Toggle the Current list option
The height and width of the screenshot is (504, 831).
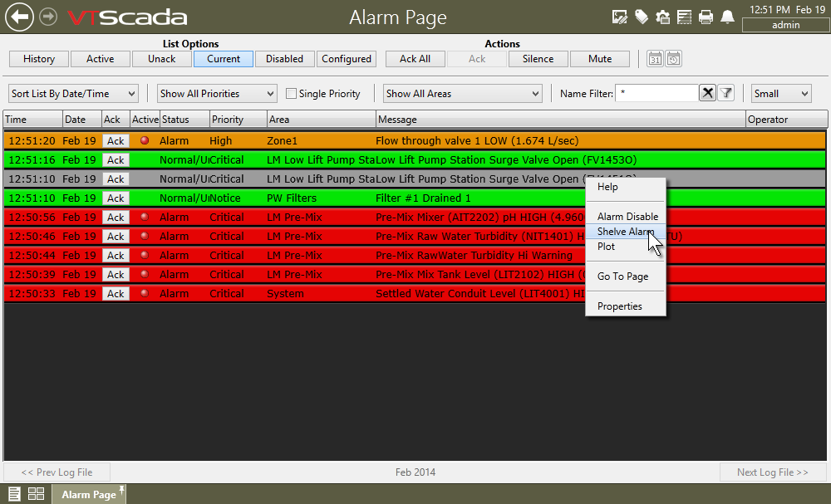pos(224,59)
